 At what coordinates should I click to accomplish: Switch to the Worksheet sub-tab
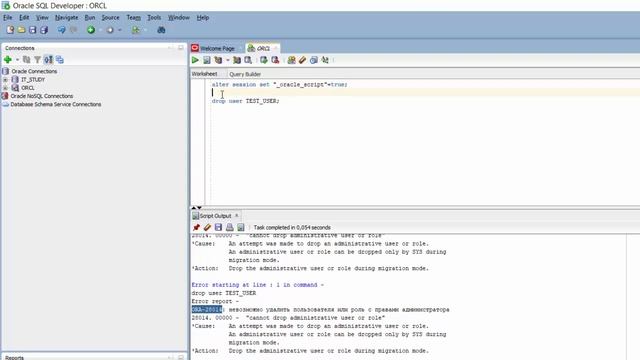[204, 74]
